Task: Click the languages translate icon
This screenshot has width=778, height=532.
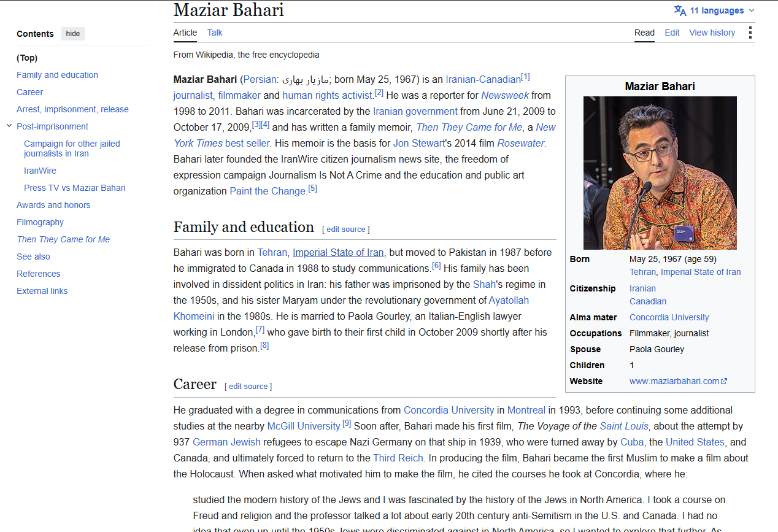Action: click(680, 10)
